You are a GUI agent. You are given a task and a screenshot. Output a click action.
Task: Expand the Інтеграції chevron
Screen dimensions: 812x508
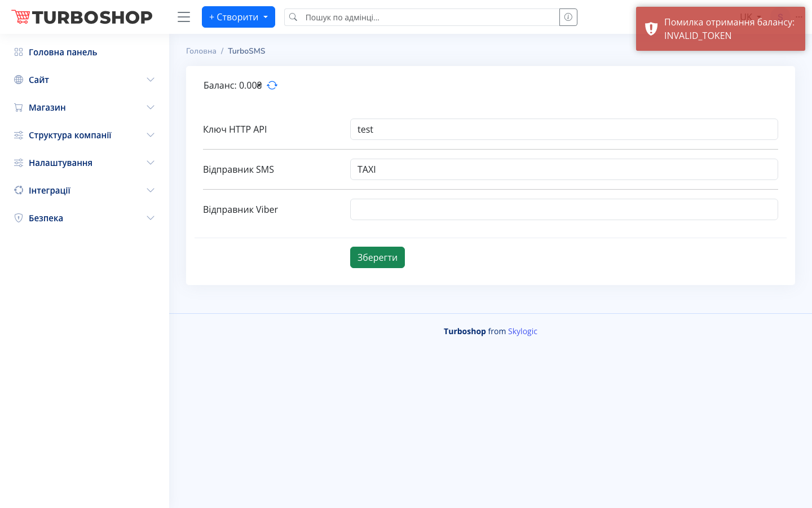[151, 190]
